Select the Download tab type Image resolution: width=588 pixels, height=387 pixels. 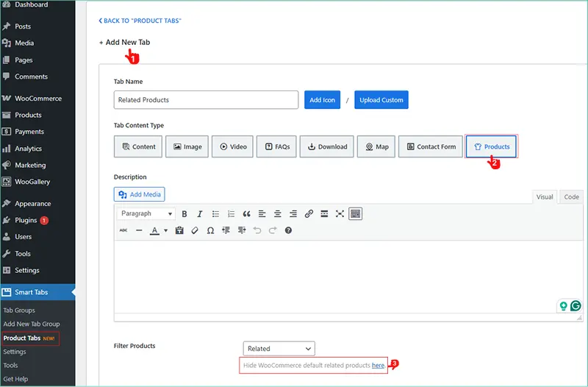[326, 146]
